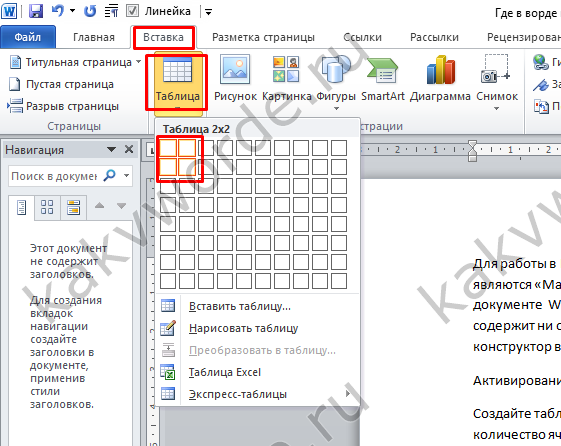Click the paragraph formatting icon in the quick access bar
The image size is (561, 446).
(111, 11)
